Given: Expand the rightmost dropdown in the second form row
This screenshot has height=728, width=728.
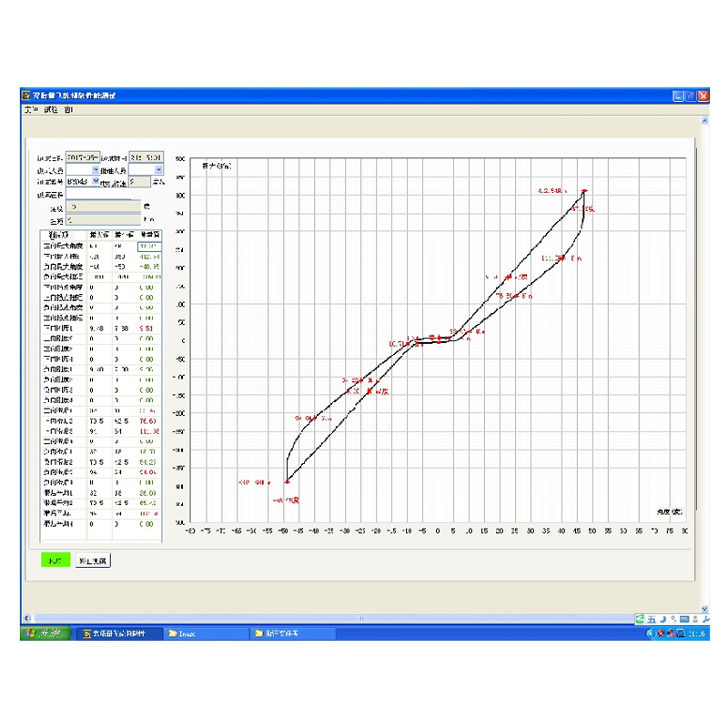Looking at the screenshot, I should click(x=158, y=169).
